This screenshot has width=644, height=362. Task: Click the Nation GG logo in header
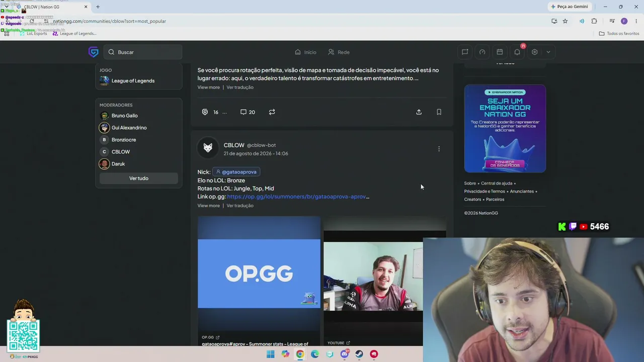(93, 52)
